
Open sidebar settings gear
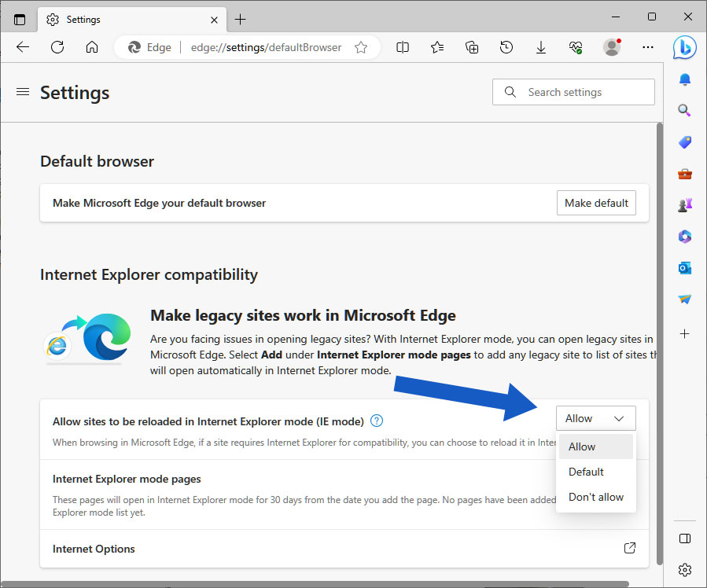pos(685,569)
